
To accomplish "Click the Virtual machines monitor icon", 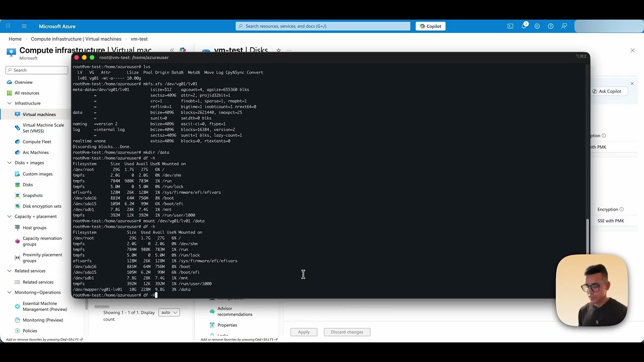I will tap(18, 114).
